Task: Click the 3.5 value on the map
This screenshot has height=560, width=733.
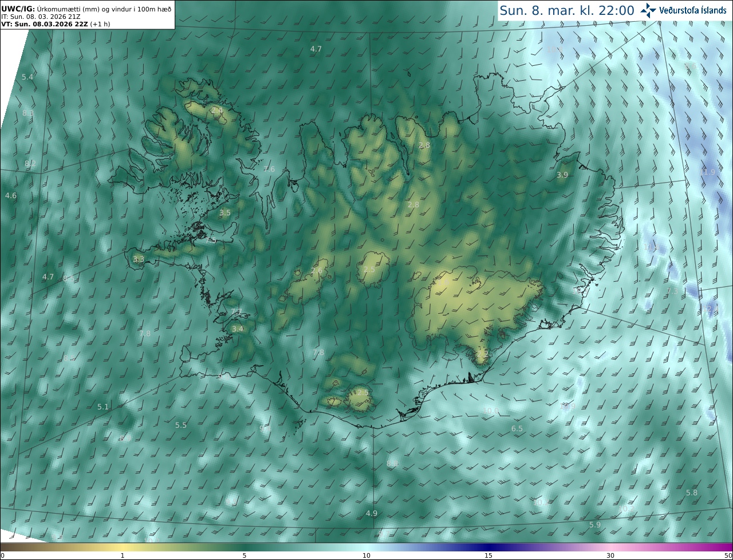Action: pos(225,213)
